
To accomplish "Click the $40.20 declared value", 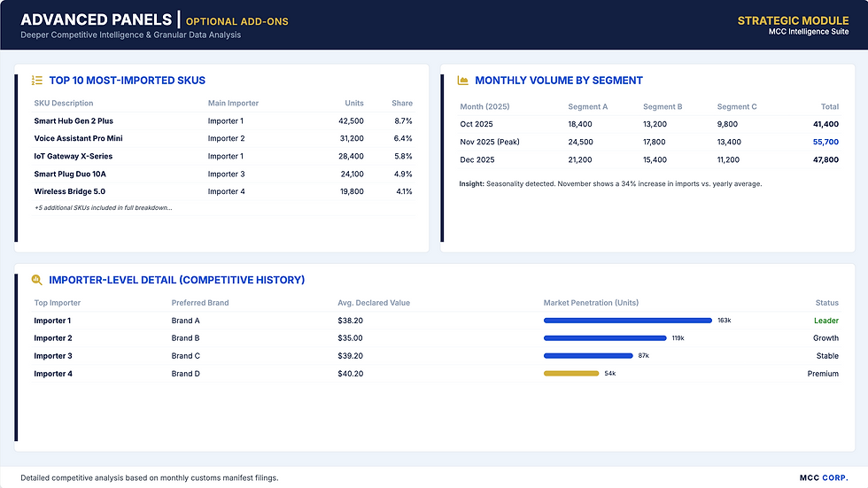I will 350,374.
